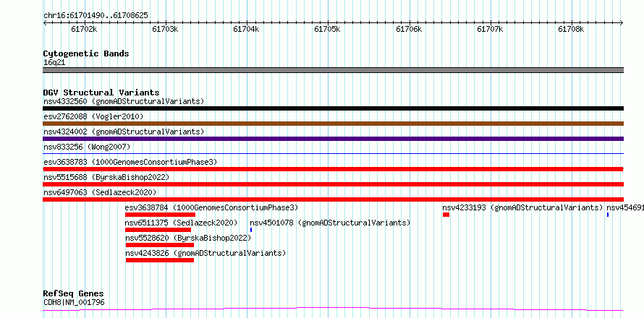Click the 61704k ruler tick label
Viewport: 644px width, 318px height.
247,29
